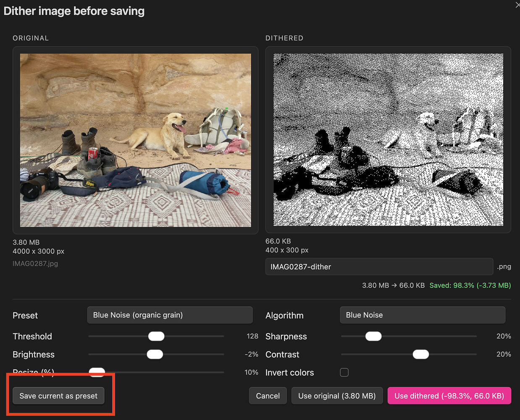520x420 pixels.
Task: Enable the Invert colors checkbox
Action: click(344, 373)
